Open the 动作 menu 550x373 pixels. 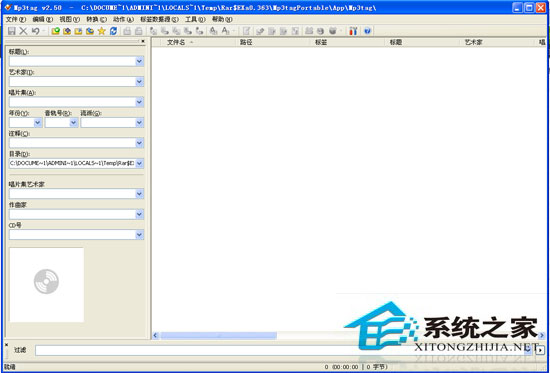[x=123, y=19]
